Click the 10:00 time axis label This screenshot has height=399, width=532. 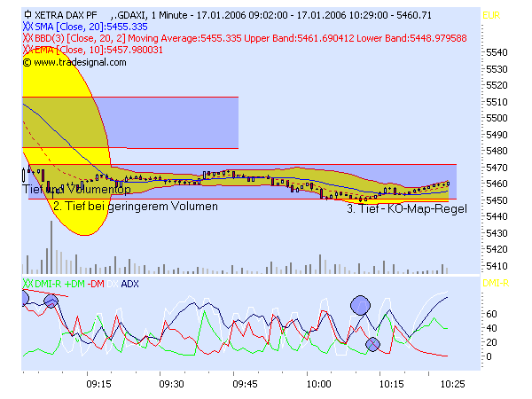point(318,384)
